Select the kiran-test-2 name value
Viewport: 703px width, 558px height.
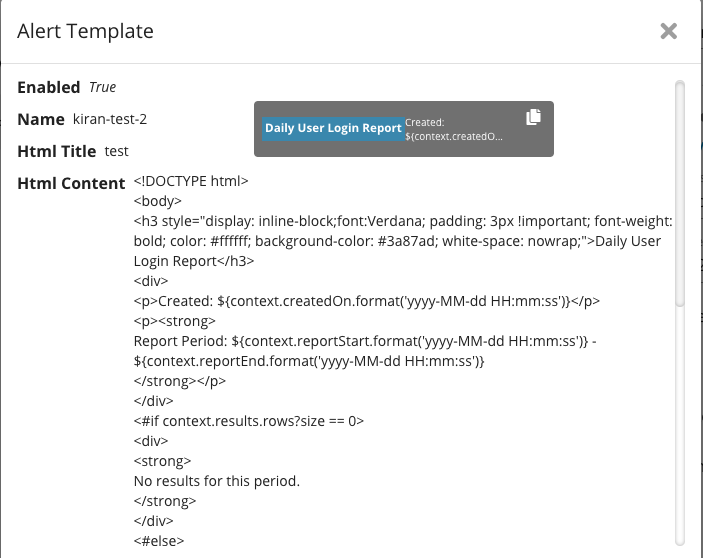tap(110, 120)
